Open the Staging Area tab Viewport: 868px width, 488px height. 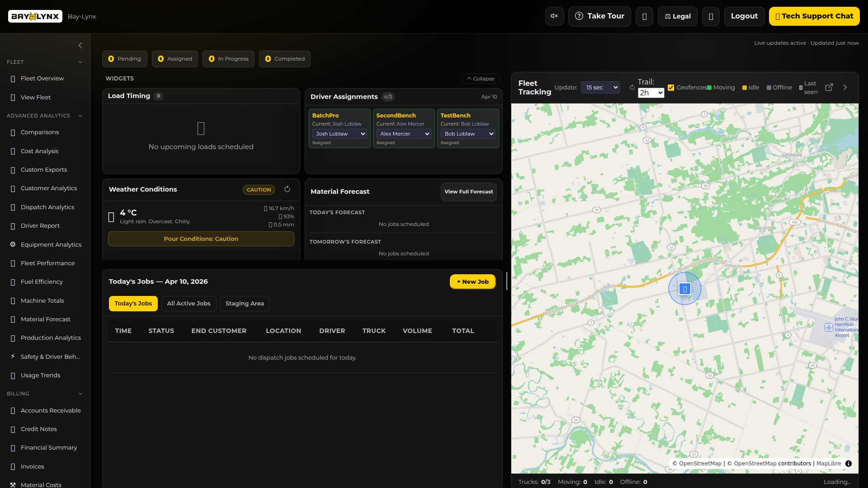click(x=245, y=303)
